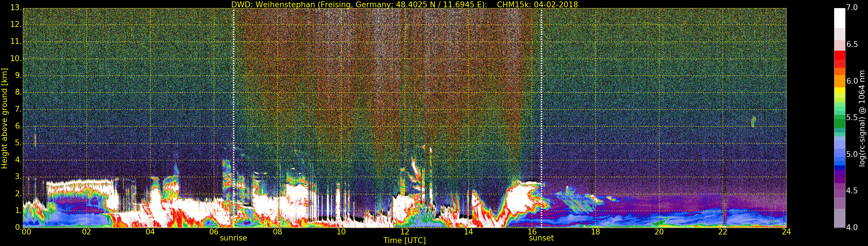Image resolution: width=868 pixels, height=246 pixels.
Task: Select the "CHM15k: 04-02-2018" date text in title
Action: (538, 4)
